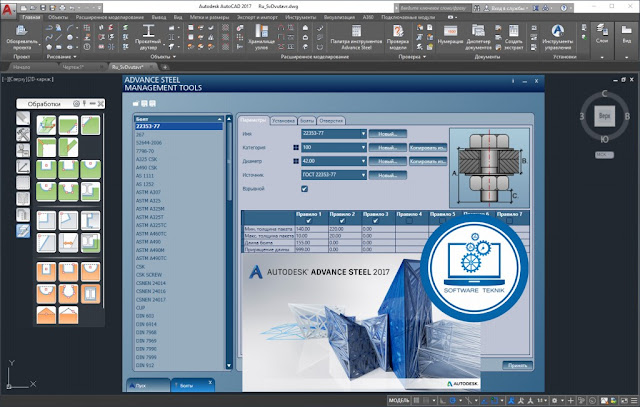Select the first orange plate-processing icon in the palette
Screen dimensions: 640x407
tap(46, 272)
